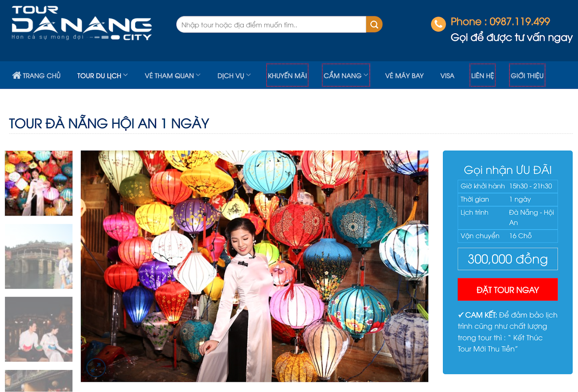Open the Tour Danang City logo
578x392 pixels.
point(82,23)
